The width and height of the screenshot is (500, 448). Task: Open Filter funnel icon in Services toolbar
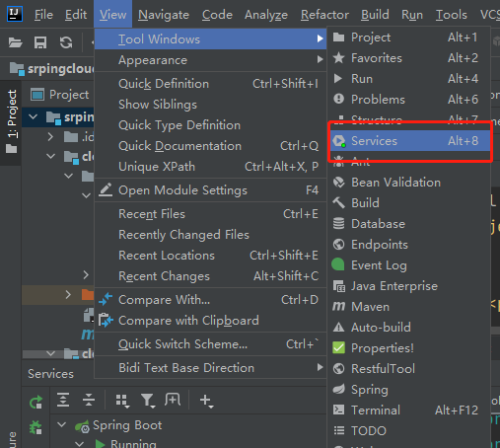(x=148, y=401)
